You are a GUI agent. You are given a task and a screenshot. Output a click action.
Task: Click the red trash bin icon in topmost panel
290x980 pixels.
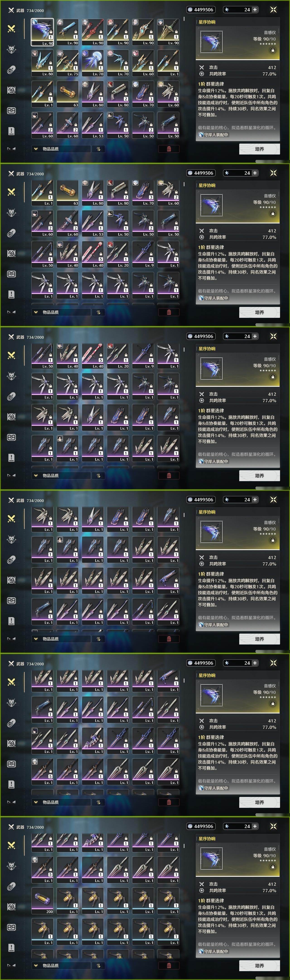click(x=169, y=149)
